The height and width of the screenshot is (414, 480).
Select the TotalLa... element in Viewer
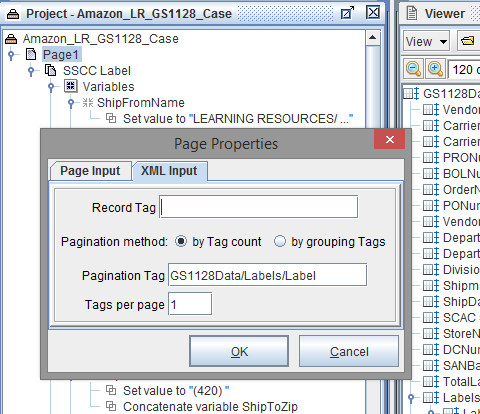point(461,382)
